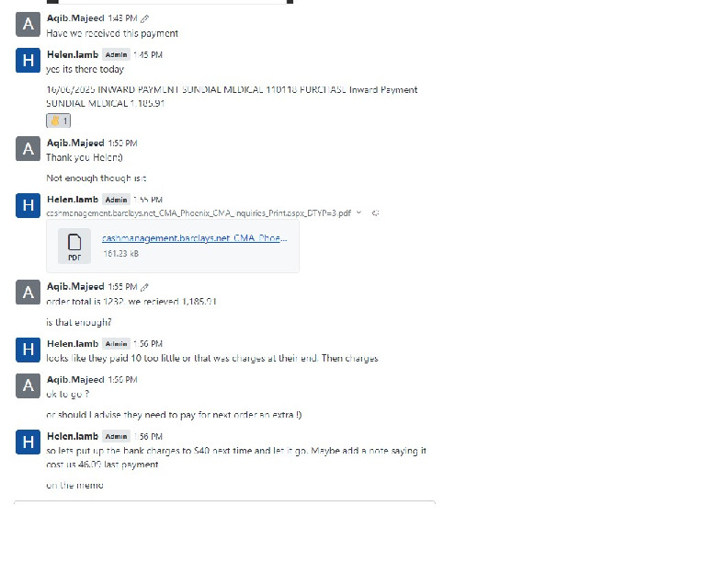Click the download icon after the PDF filename
Viewport: 728px width, 563px height.
coord(375,213)
